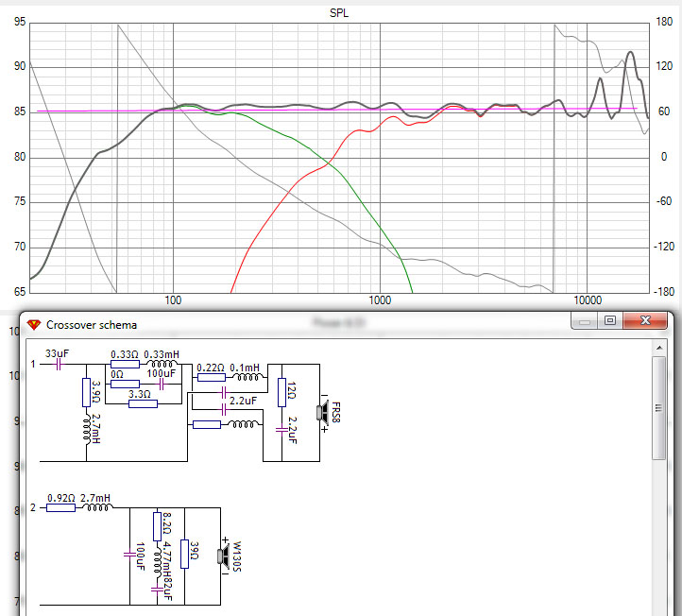Screen dimensions: 682x616
Task: Maximize the Crossover schema window
Action: pos(610,320)
